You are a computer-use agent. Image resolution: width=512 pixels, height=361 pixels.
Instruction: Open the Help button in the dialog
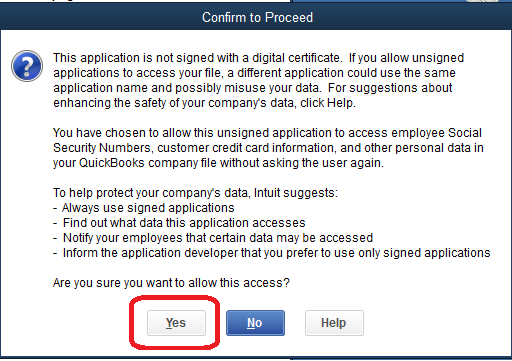point(334,323)
